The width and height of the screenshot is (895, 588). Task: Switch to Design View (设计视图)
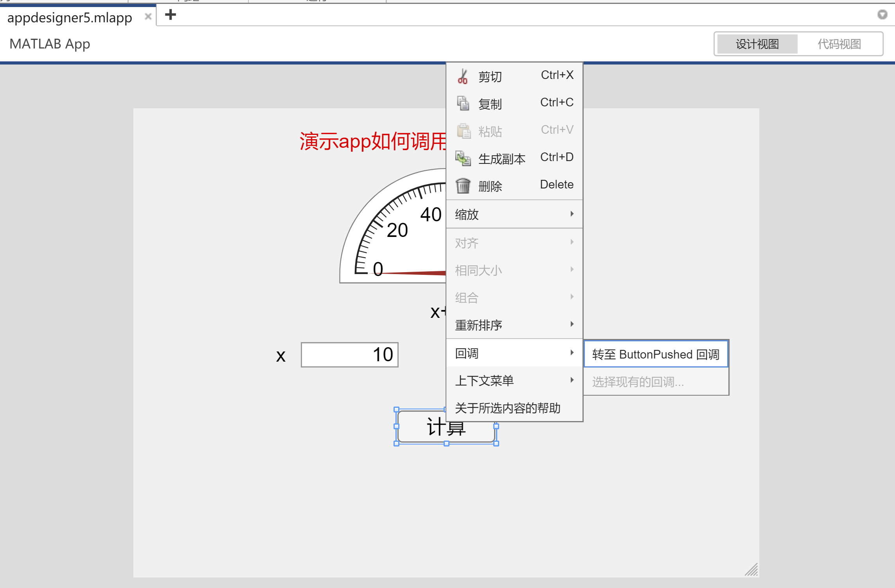[x=757, y=44]
